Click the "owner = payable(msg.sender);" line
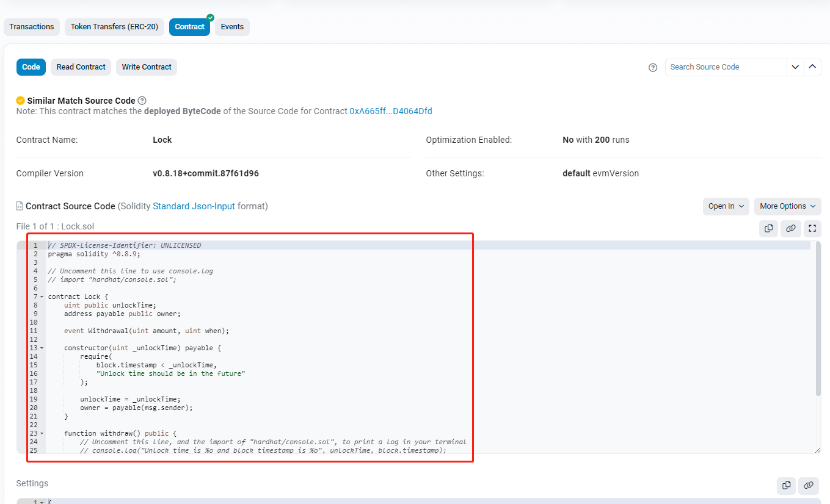This screenshot has width=830, height=504. click(x=136, y=408)
